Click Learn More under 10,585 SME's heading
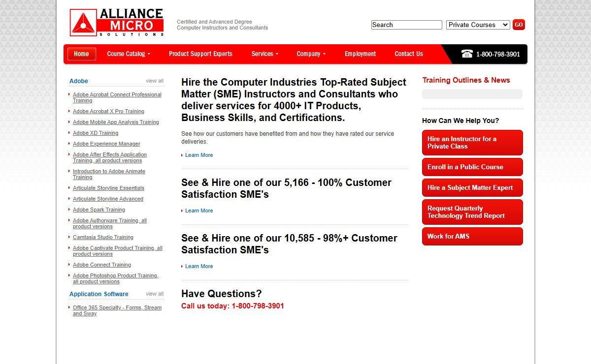Viewport: 591px width, 364px height. [x=199, y=266]
